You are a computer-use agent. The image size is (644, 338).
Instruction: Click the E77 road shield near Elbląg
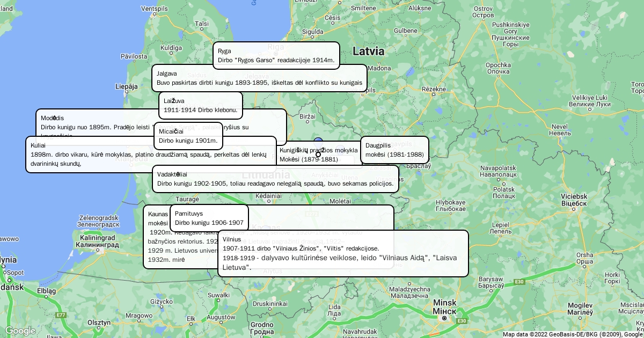click(61, 315)
